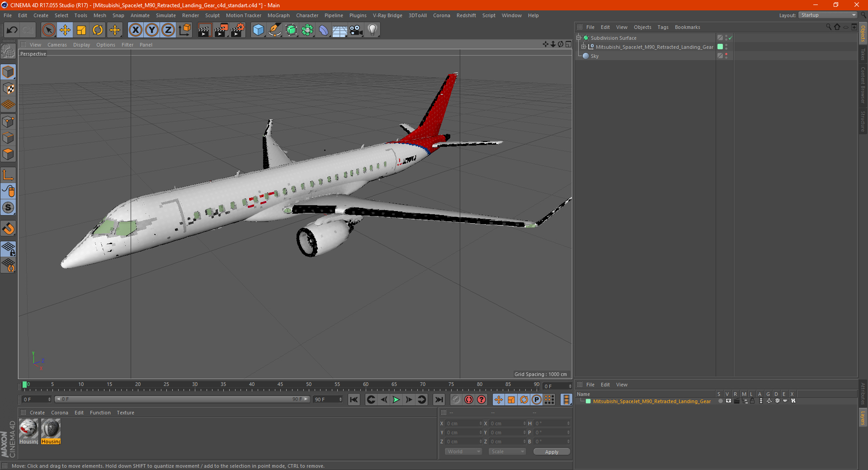Open Edit Render Settings icon
Image resolution: width=868 pixels, height=470 pixels.
238,30
